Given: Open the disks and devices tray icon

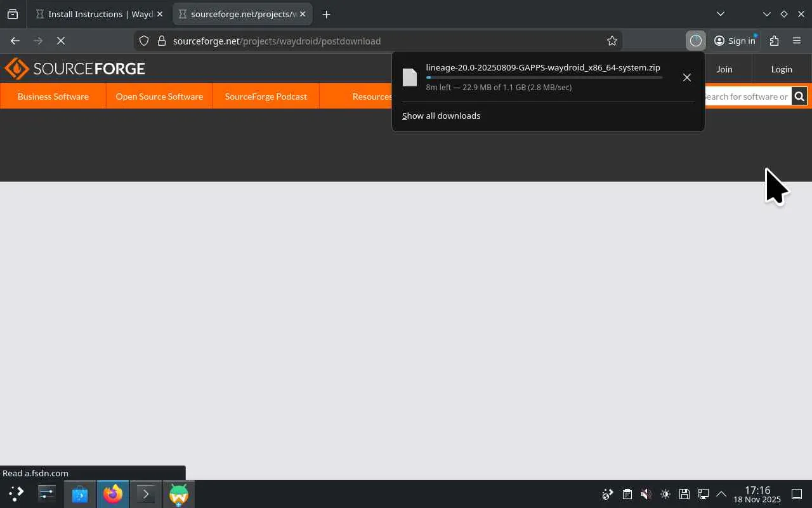Looking at the screenshot, I should (684, 494).
